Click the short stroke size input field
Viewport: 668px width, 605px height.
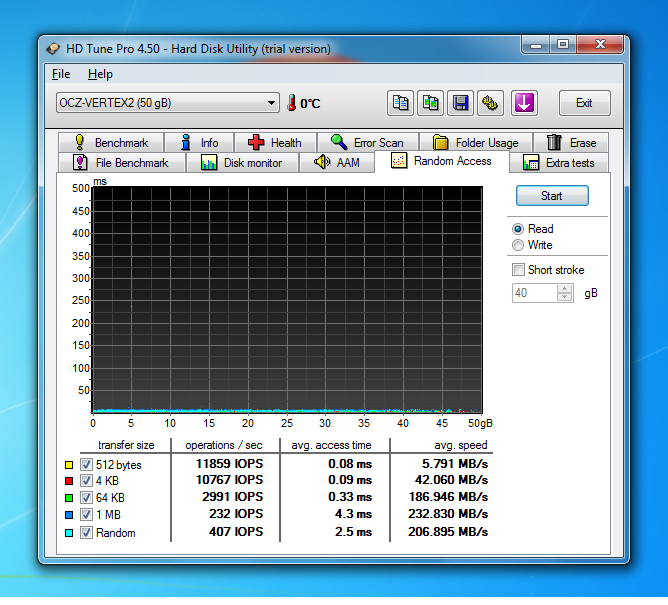(534, 293)
